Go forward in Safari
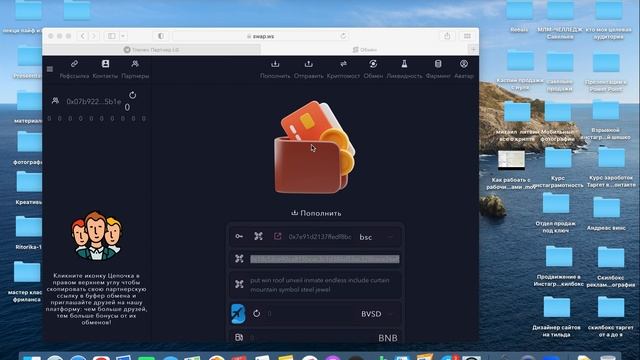The width and height of the screenshot is (640, 360). point(93,36)
